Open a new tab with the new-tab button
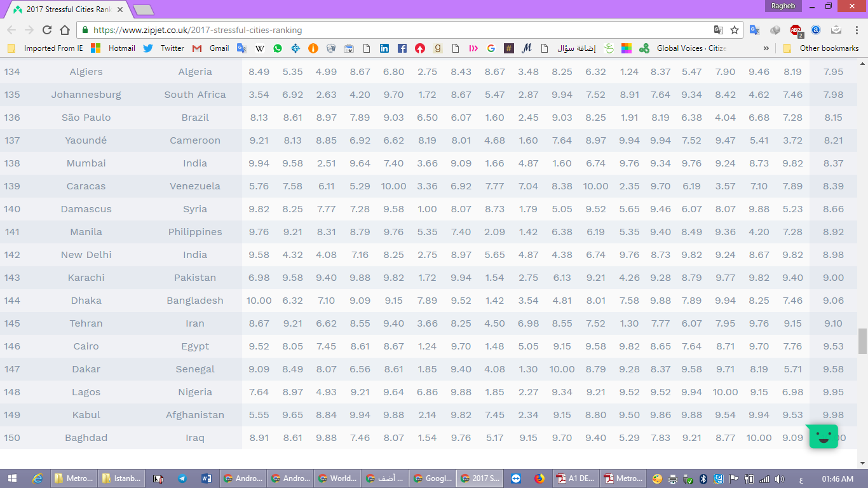The width and height of the screenshot is (868, 488). [144, 10]
